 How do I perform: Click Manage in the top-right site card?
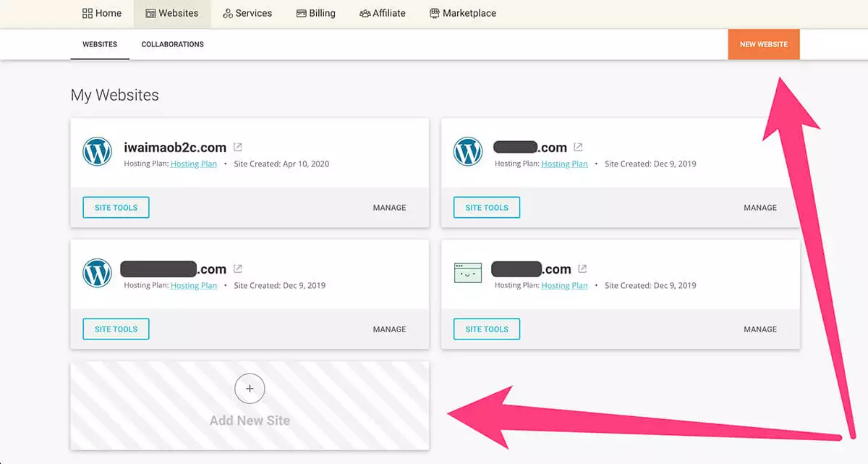[x=759, y=208]
